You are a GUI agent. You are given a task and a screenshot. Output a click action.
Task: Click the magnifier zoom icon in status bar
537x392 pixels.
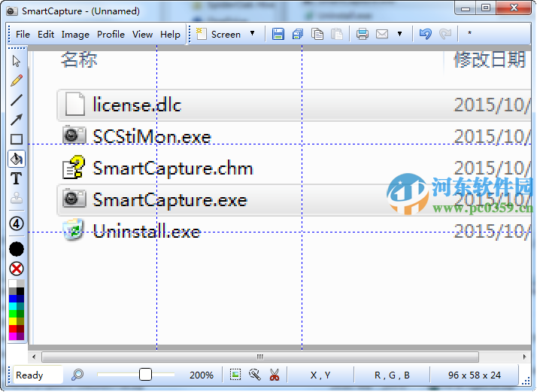tap(77, 375)
